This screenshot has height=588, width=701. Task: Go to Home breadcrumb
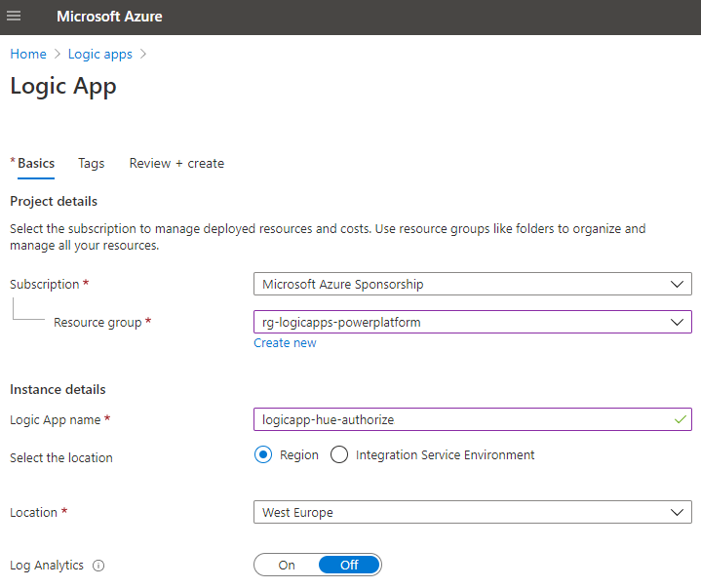(28, 54)
